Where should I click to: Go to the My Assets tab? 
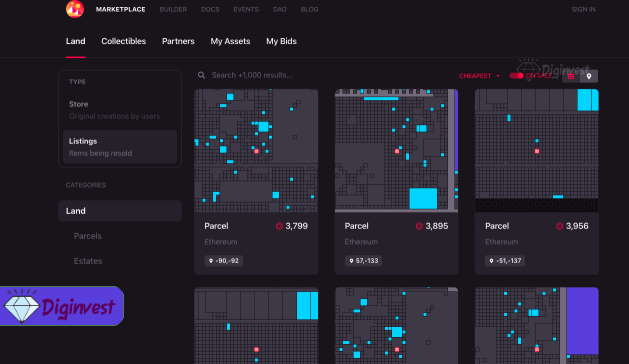230,41
